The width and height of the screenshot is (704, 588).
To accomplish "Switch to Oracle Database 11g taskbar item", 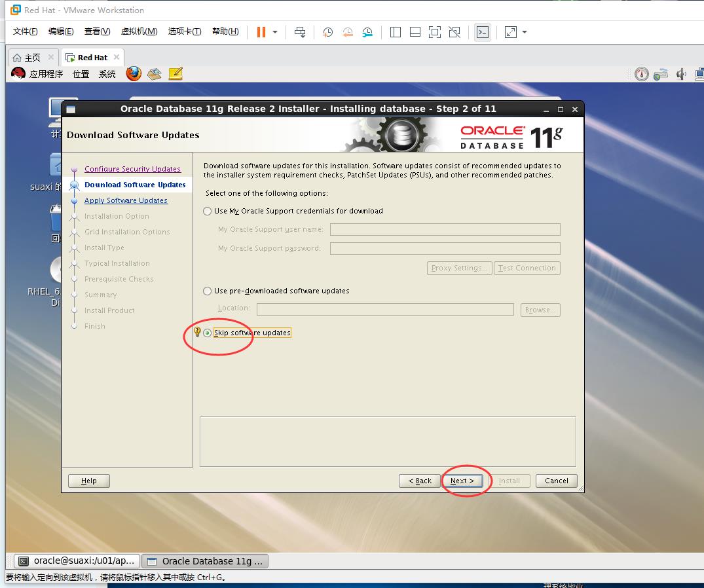I will pyautogui.click(x=205, y=560).
